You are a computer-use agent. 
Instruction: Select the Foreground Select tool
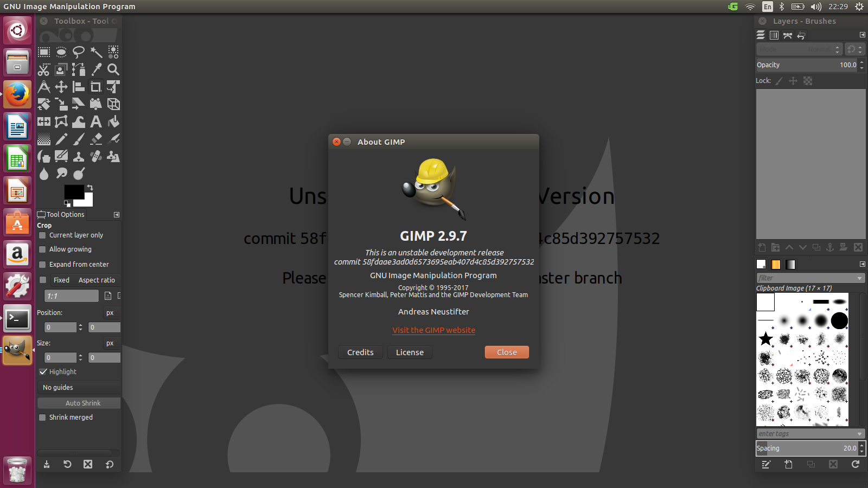click(x=61, y=69)
